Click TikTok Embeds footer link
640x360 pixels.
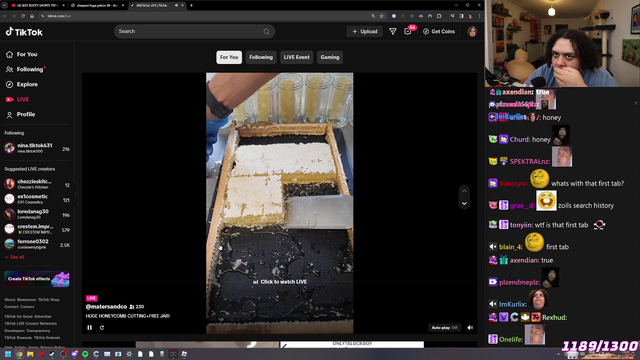tap(47, 338)
